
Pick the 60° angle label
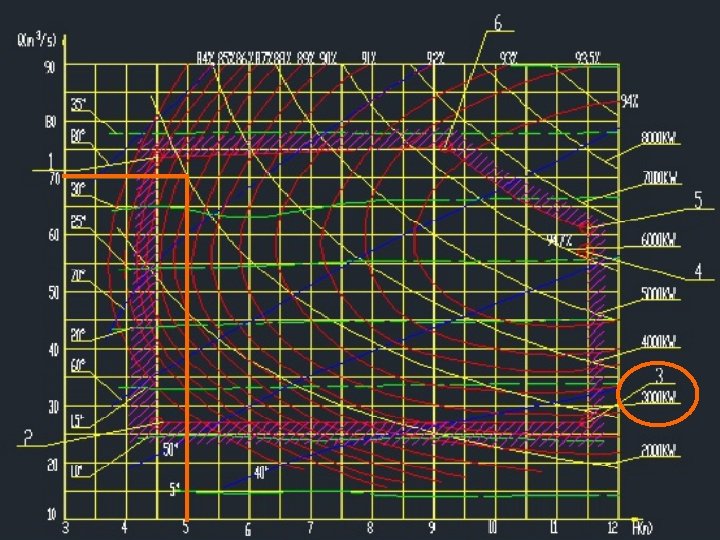click(79, 366)
